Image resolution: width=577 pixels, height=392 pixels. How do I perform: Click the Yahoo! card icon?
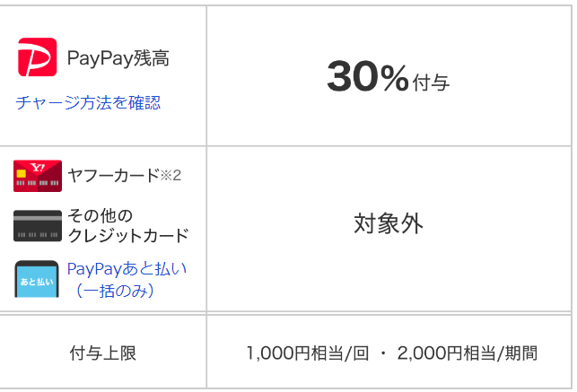click(38, 176)
